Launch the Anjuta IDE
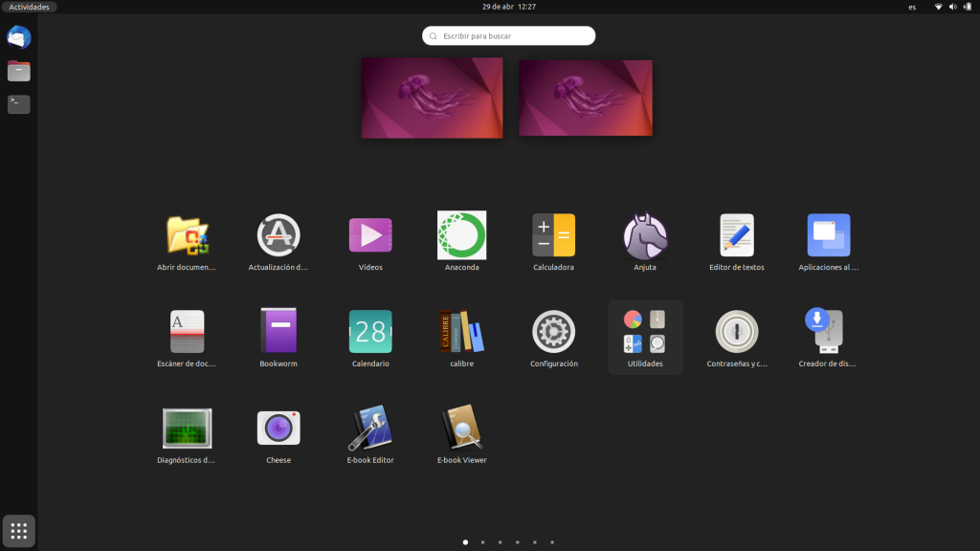This screenshot has height=551, width=980. pos(645,234)
